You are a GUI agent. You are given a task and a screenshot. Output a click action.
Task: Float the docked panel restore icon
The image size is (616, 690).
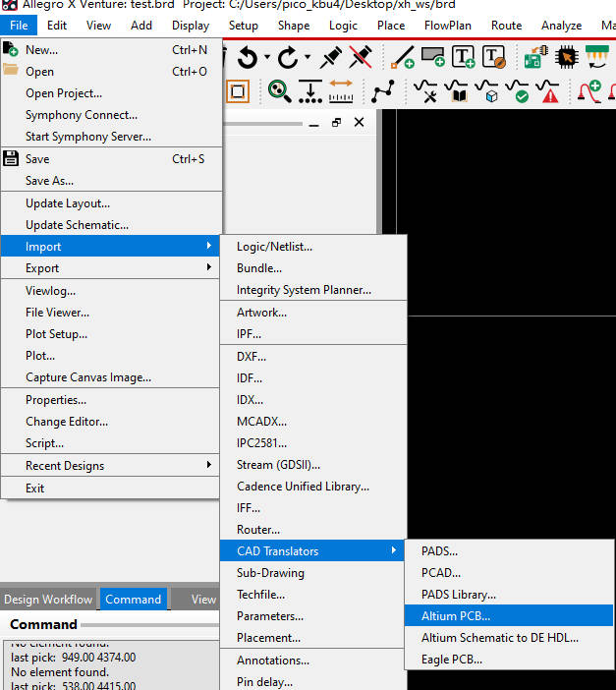pos(337,122)
